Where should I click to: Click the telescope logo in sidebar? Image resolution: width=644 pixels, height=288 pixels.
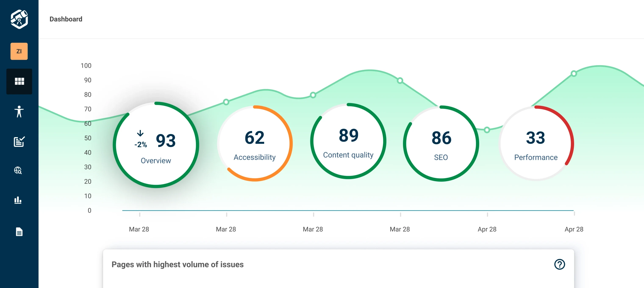tap(19, 19)
